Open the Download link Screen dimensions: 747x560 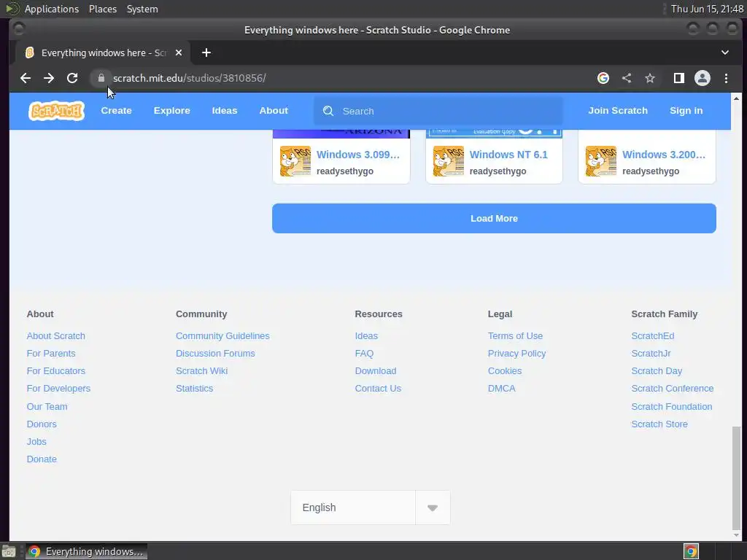click(x=376, y=371)
